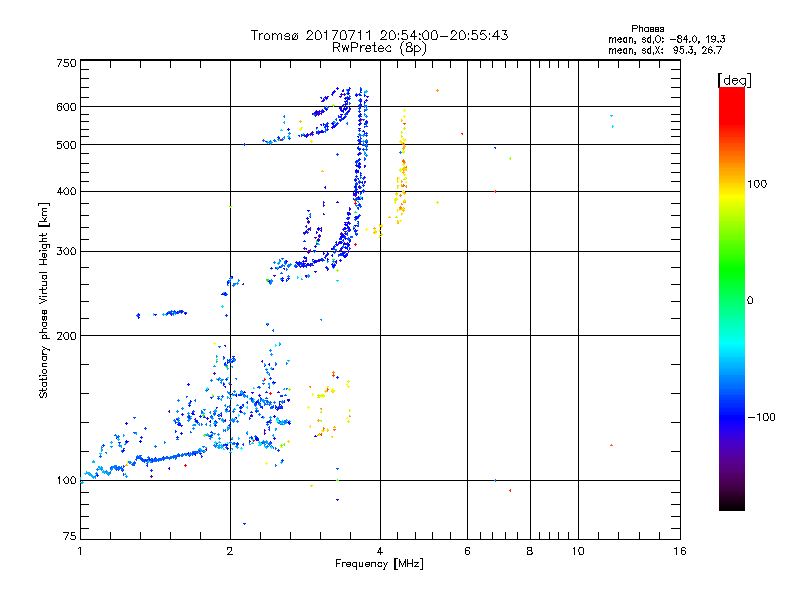Click the colorbar '100' tick label
The height and width of the screenshot is (600, 800).
pos(757,184)
